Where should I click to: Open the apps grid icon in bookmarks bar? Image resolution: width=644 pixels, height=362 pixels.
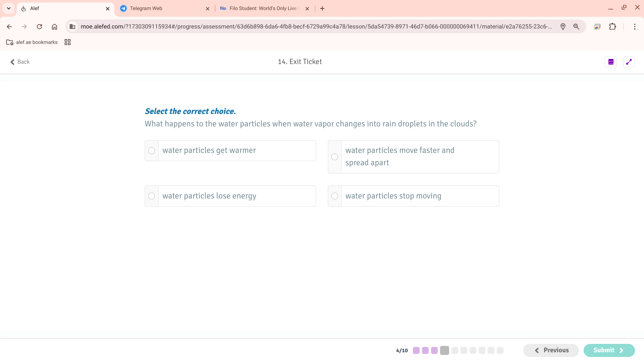point(67,42)
